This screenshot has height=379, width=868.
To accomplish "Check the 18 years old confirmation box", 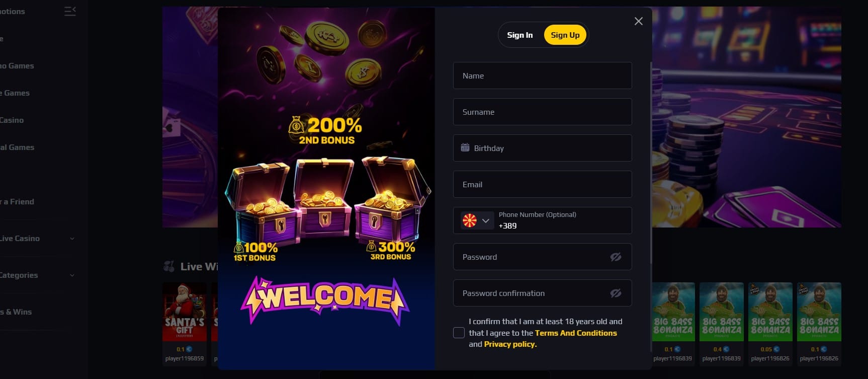I will click(x=459, y=333).
